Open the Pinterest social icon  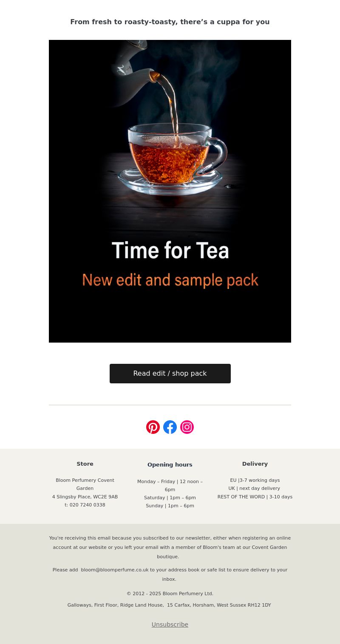pos(153,427)
